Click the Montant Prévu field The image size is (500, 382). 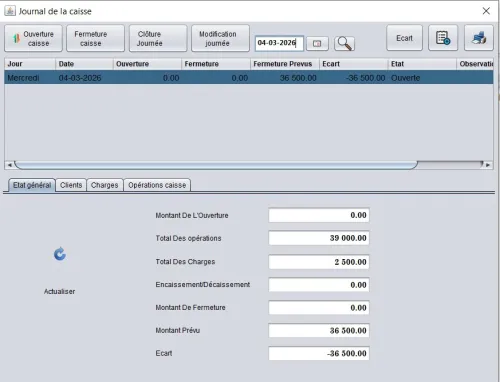pyautogui.click(x=319, y=331)
